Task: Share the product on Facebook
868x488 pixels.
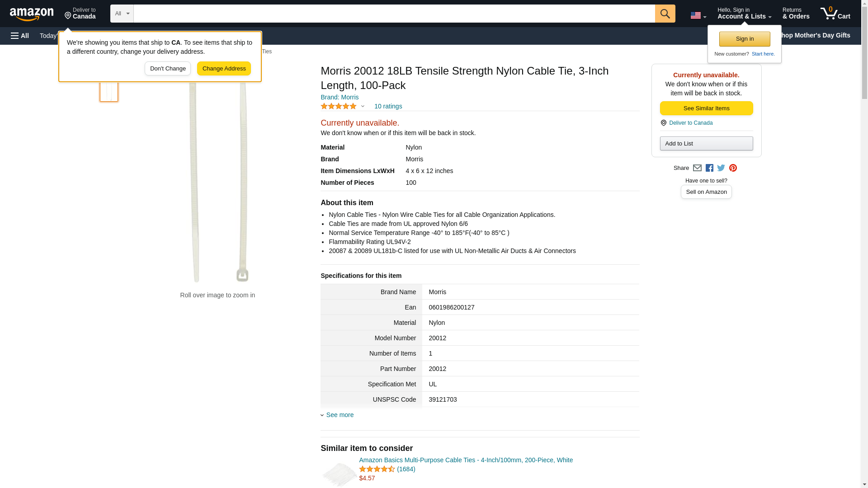Action: (709, 168)
